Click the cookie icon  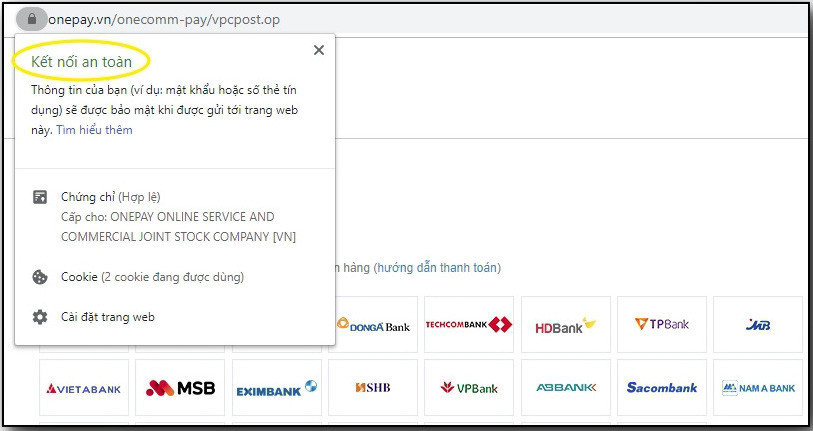point(40,277)
